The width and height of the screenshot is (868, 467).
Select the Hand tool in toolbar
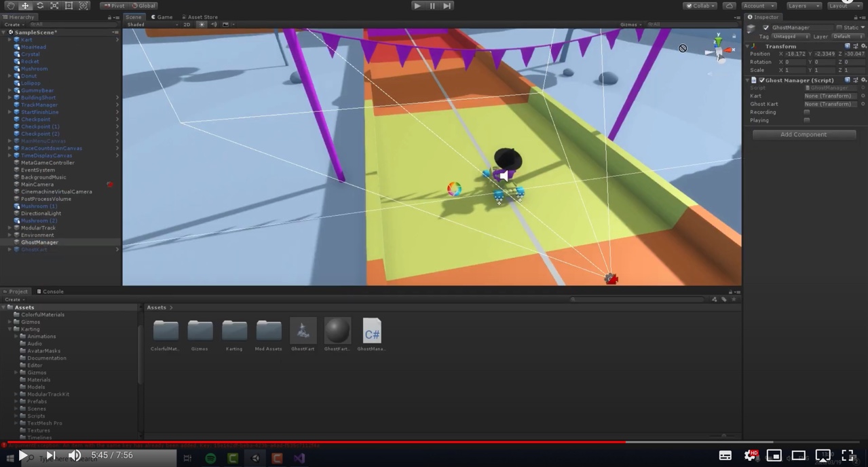pyautogui.click(x=10, y=5)
